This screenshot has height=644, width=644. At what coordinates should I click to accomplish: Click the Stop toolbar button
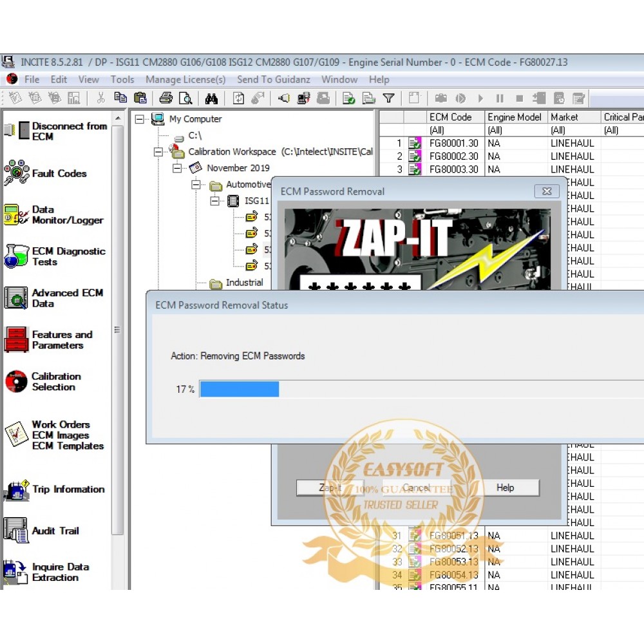click(x=520, y=98)
